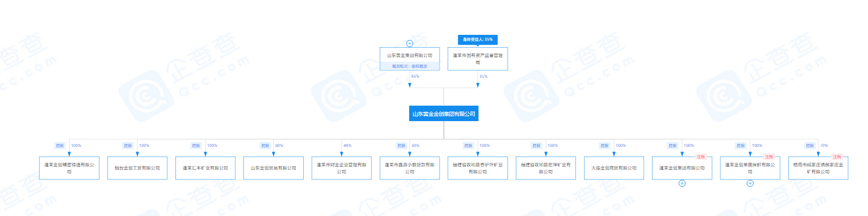Open 栖霞市臧家庄镇郝家庄金矿有限公司 node

click(818, 168)
